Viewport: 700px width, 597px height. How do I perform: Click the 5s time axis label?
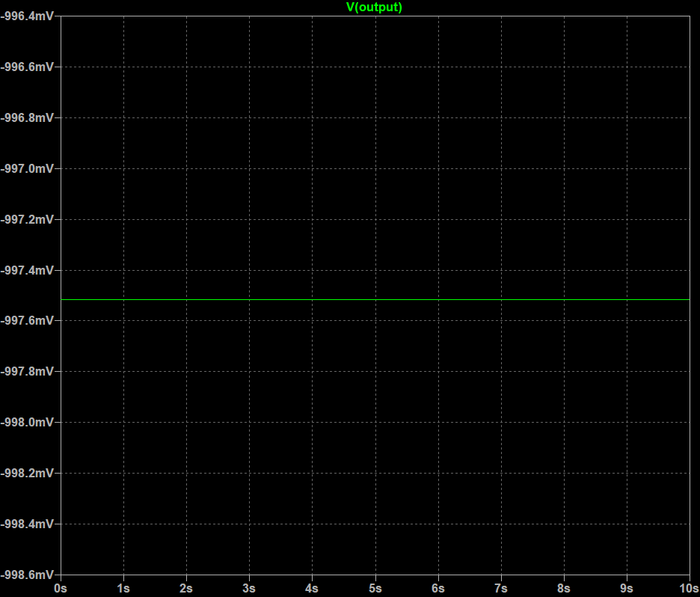pos(375,587)
